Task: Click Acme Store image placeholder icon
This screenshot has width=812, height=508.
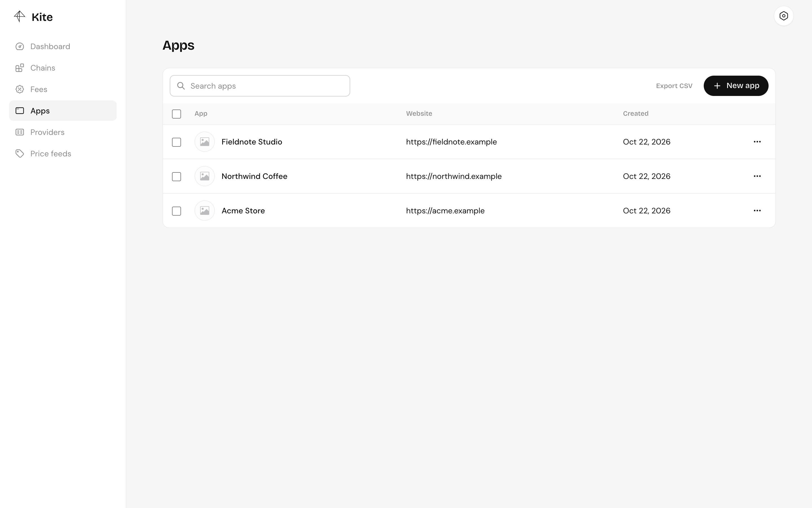Action: (x=205, y=211)
